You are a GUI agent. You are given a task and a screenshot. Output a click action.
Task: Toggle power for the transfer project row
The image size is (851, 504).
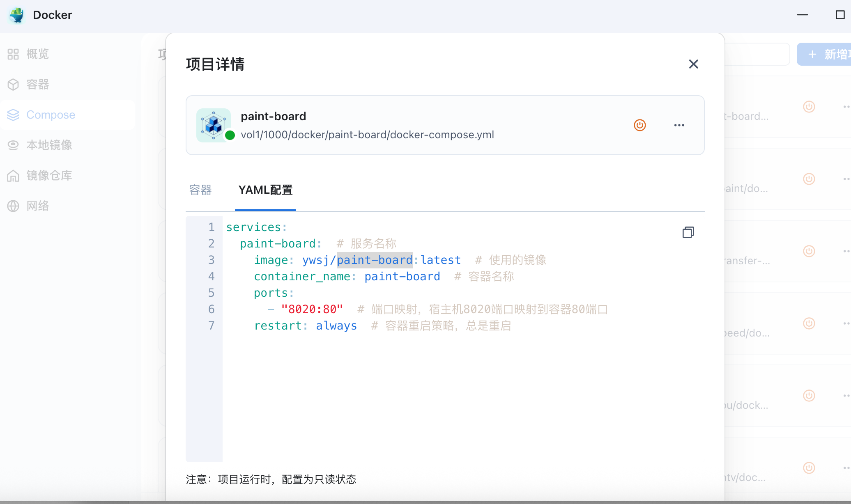[x=809, y=251]
